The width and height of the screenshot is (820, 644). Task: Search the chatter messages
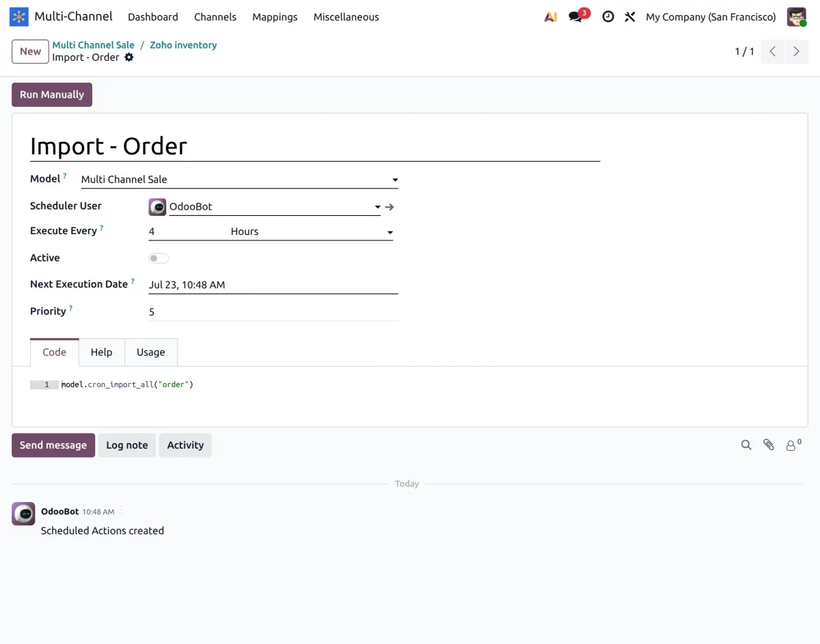pos(746,445)
